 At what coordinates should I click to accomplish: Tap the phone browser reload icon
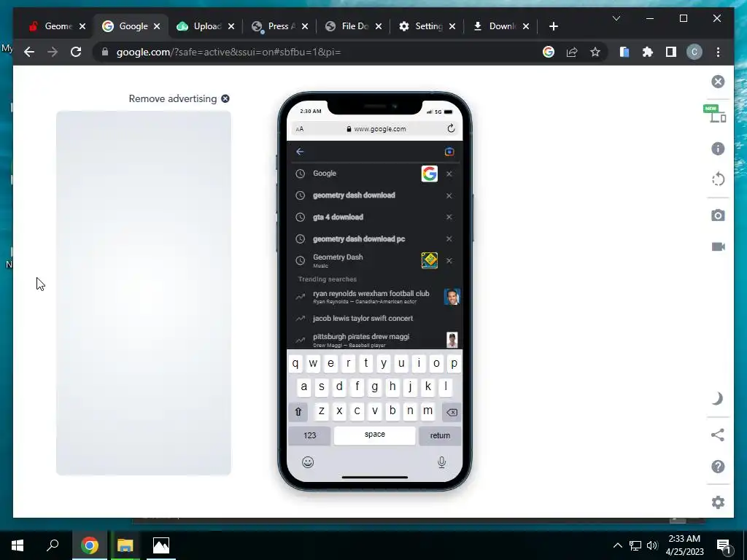(451, 128)
